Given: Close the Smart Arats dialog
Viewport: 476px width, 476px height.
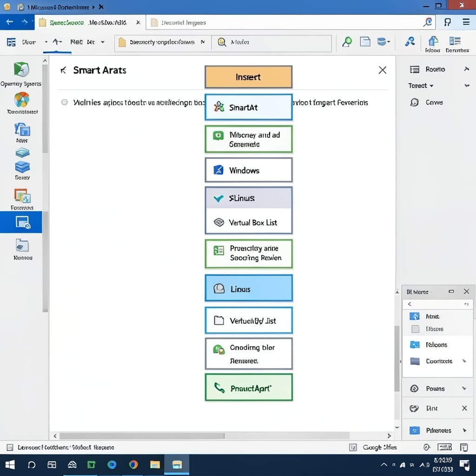Looking at the screenshot, I should click(x=383, y=70).
